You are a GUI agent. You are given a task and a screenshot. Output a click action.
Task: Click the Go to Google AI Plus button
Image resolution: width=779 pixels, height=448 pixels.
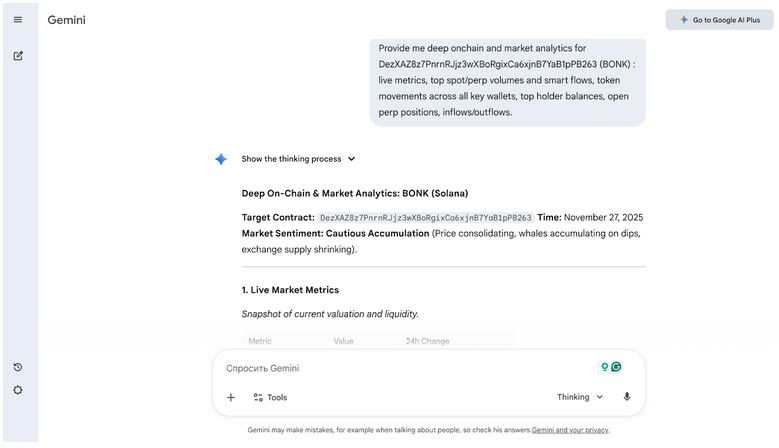pyautogui.click(x=719, y=20)
